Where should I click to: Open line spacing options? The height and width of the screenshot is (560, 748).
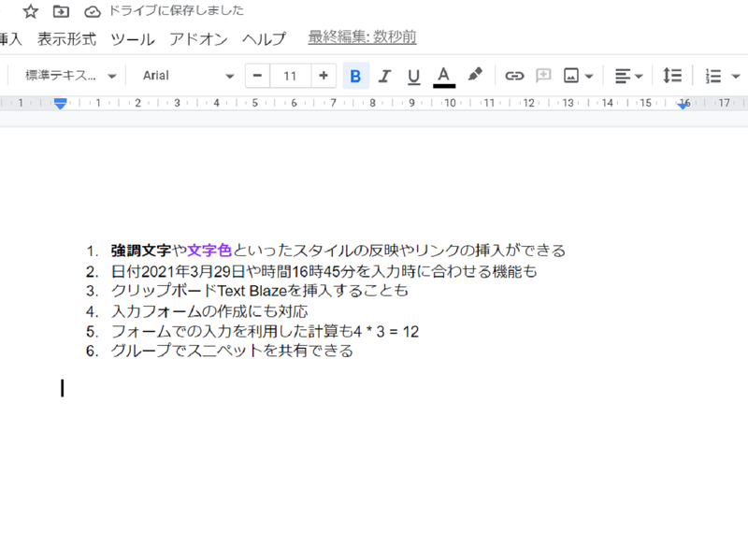coord(672,75)
